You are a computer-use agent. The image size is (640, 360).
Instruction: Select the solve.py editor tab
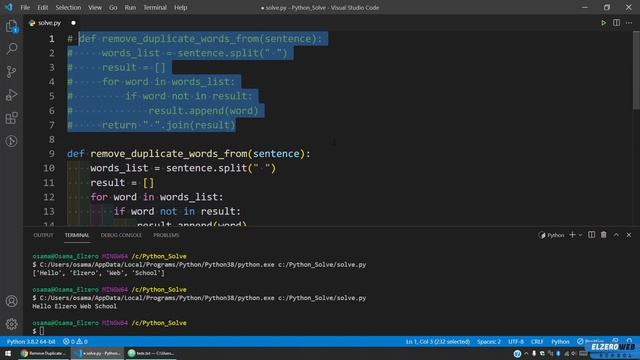point(49,23)
